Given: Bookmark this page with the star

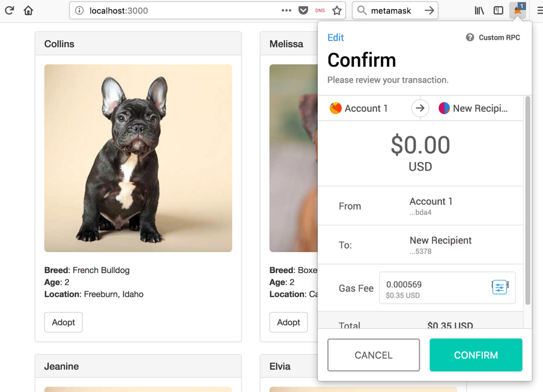Looking at the screenshot, I should click(337, 10).
